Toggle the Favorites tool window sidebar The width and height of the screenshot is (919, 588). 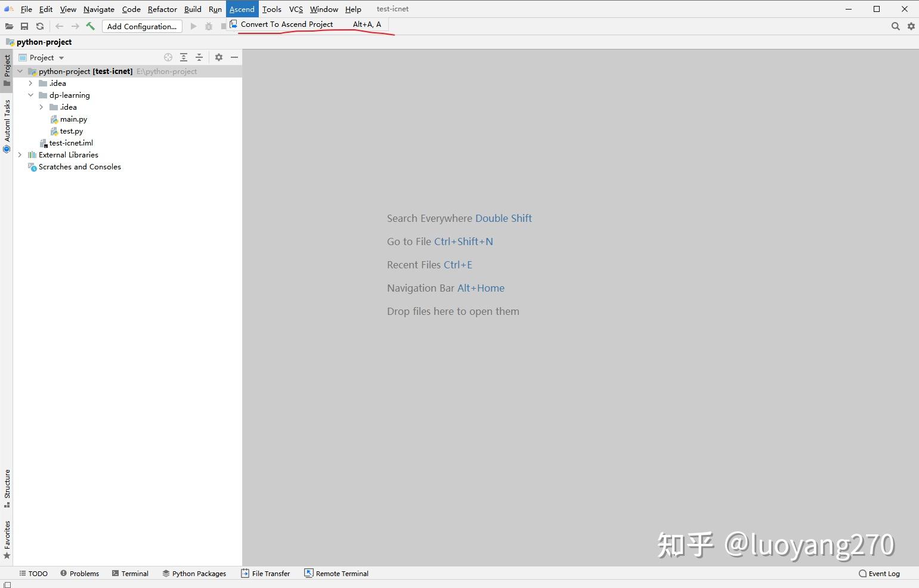point(7,540)
